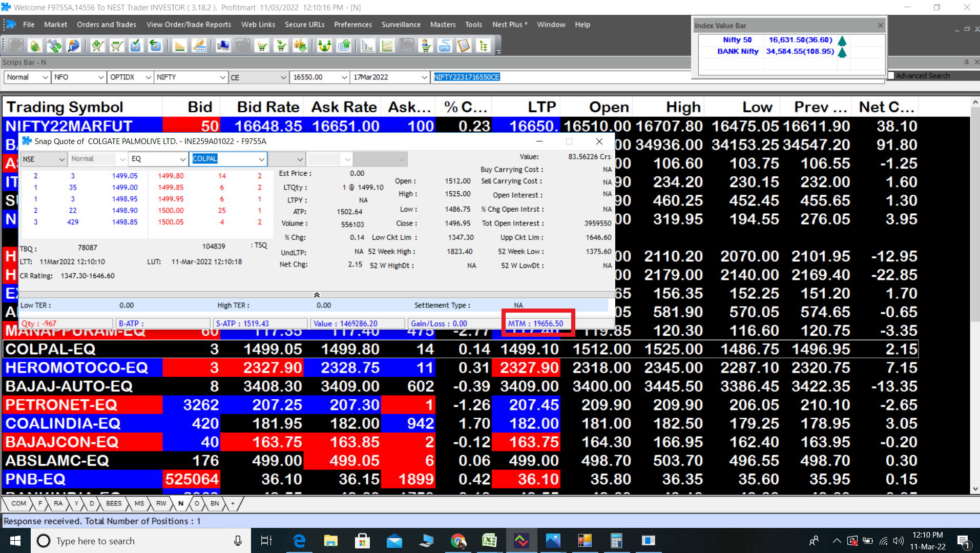Viewport: 980px width, 553px height.
Task: Open the calculator notepad toolbar icon
Action: click(464, 46)
